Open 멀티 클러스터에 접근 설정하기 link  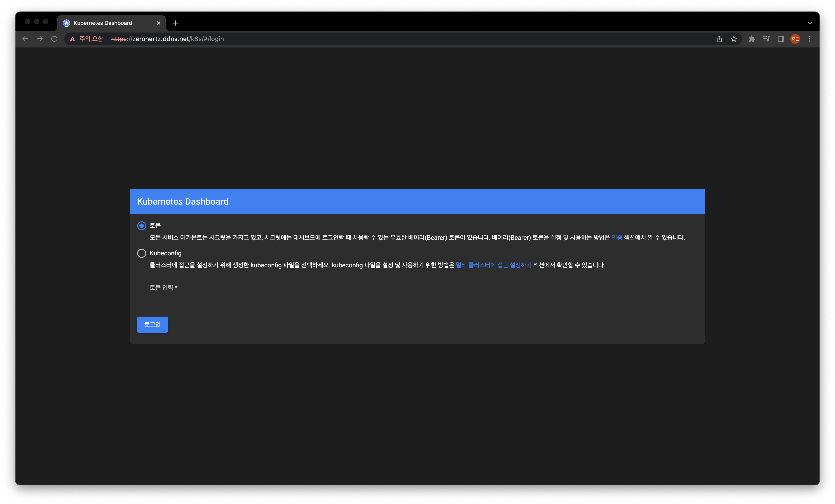[493, 265]
